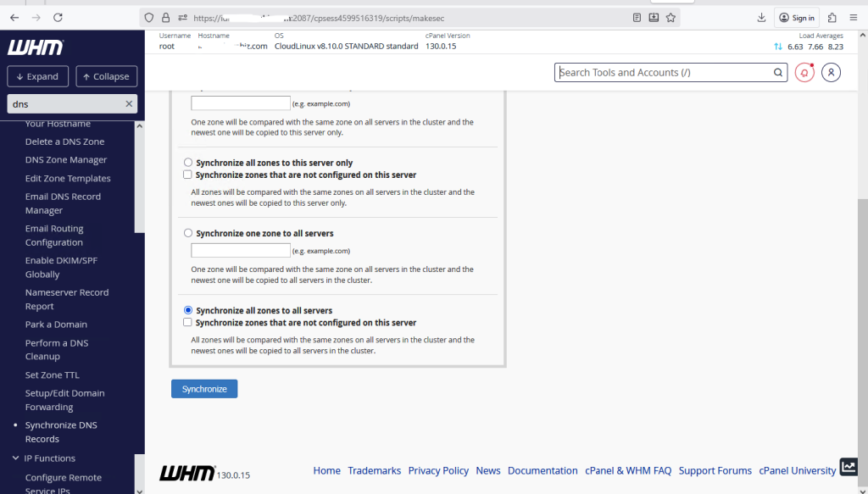Click the Synchronize button
The width and height of the screenshot is (868, 494).
tap(204, 389)
